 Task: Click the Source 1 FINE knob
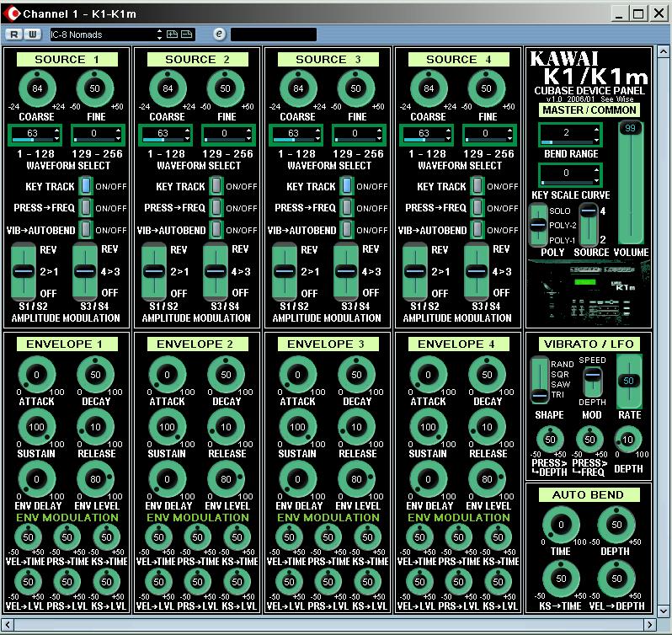point(94,88)
